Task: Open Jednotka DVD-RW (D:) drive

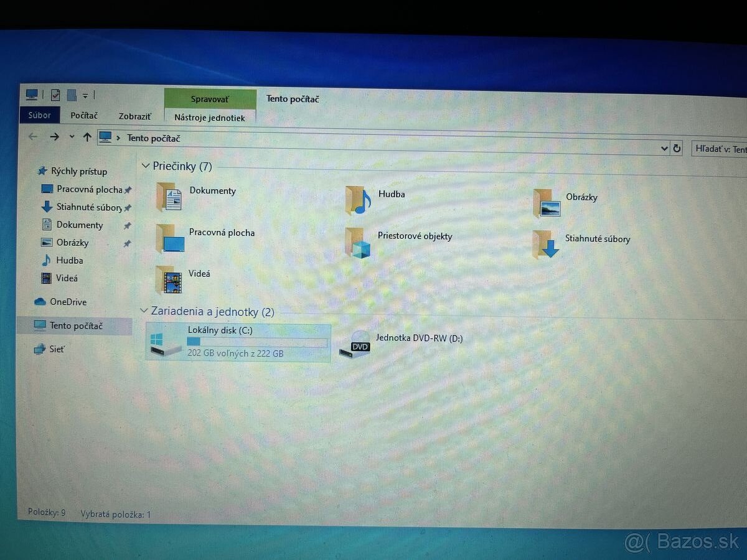Action: 355,347
